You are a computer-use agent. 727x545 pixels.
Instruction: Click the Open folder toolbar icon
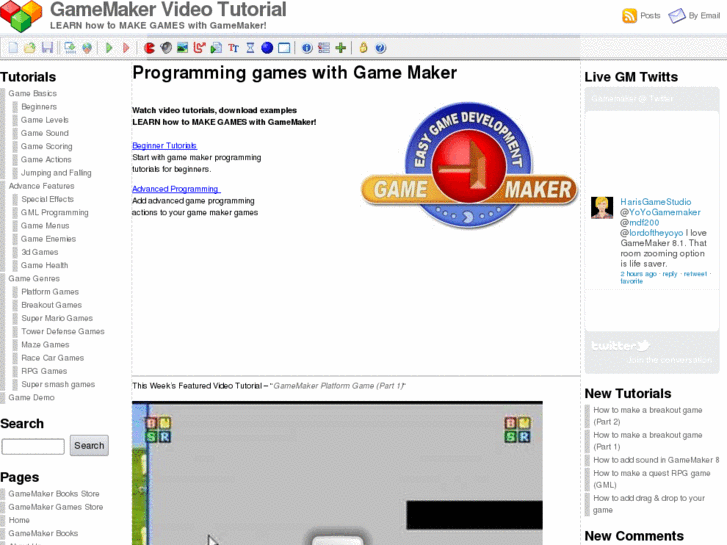tap(30, 48)
